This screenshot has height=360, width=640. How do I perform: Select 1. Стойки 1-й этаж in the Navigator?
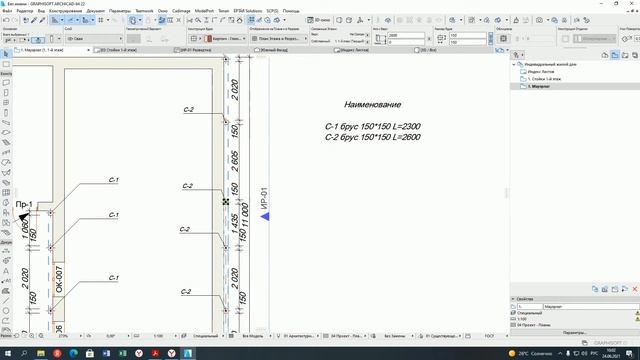coord(544,79)
